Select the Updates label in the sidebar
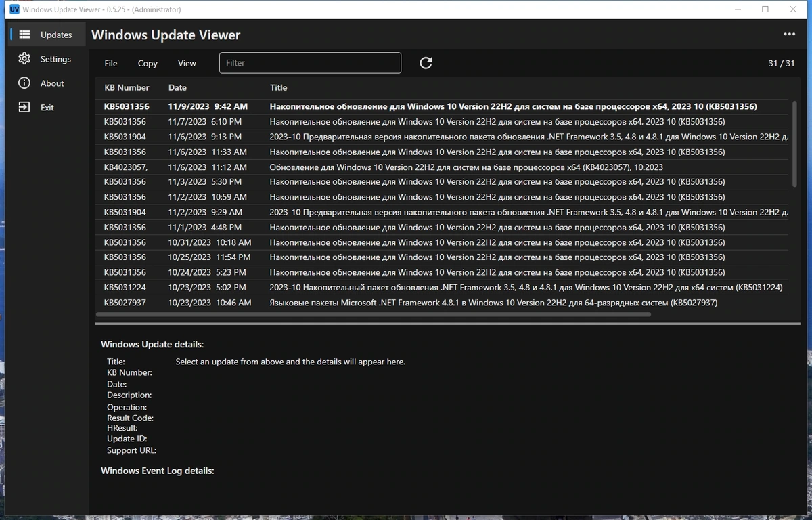The image size is (812, 520). pos(56,35)
